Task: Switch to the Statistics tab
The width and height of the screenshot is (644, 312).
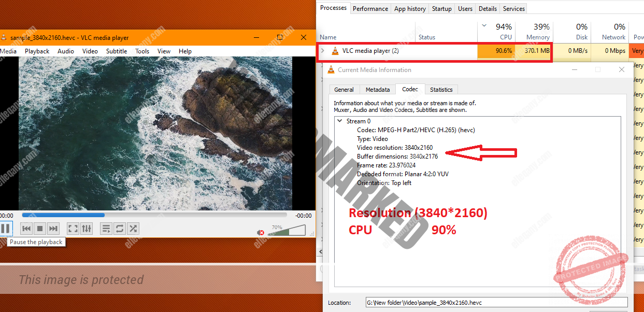Action: pyautogui.click(x=441, y=89)
